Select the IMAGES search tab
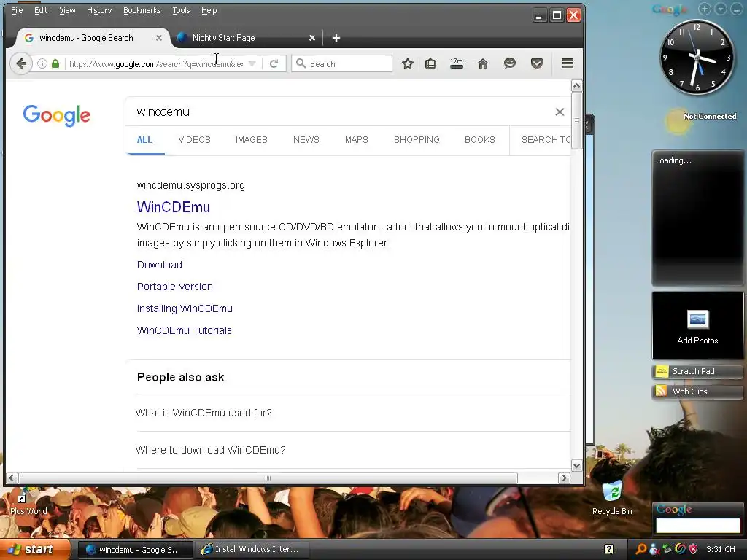This screenshot has width=747, height=560. (252, 139)
